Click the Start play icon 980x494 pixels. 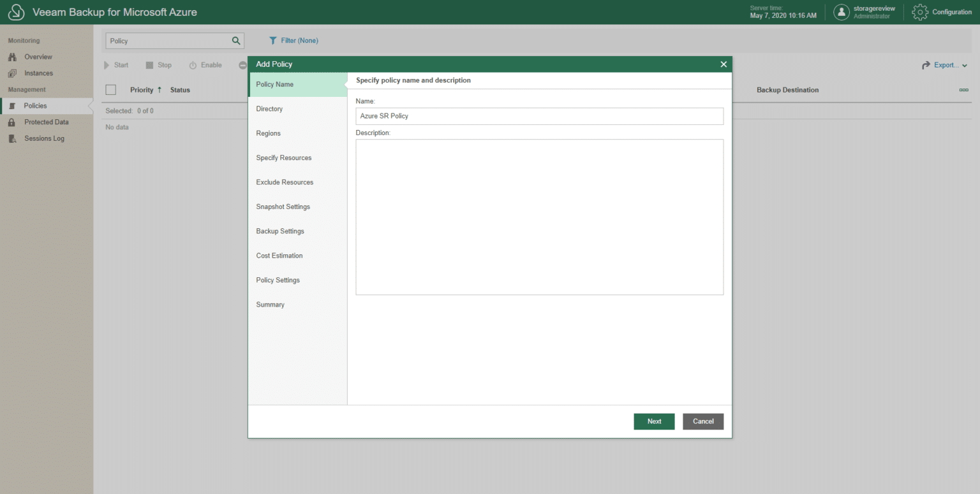point(107,65)
